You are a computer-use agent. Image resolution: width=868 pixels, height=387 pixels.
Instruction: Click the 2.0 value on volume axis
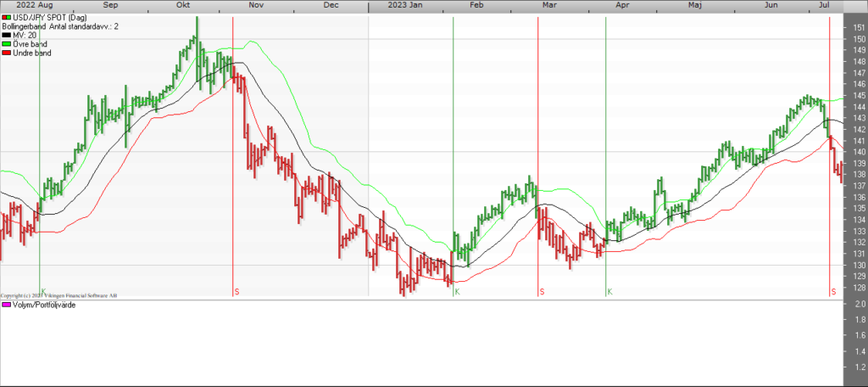(856, 304)
